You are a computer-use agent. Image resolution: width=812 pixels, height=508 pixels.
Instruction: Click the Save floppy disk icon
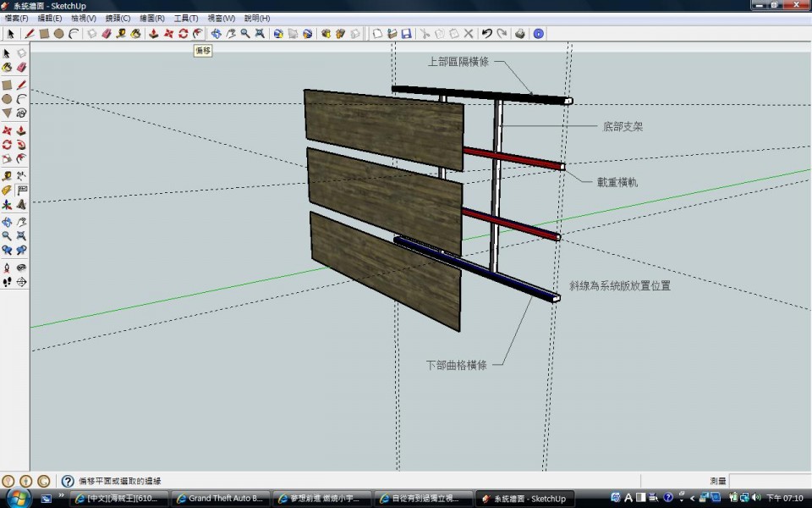pyautogui.click(x=406, y=34)
